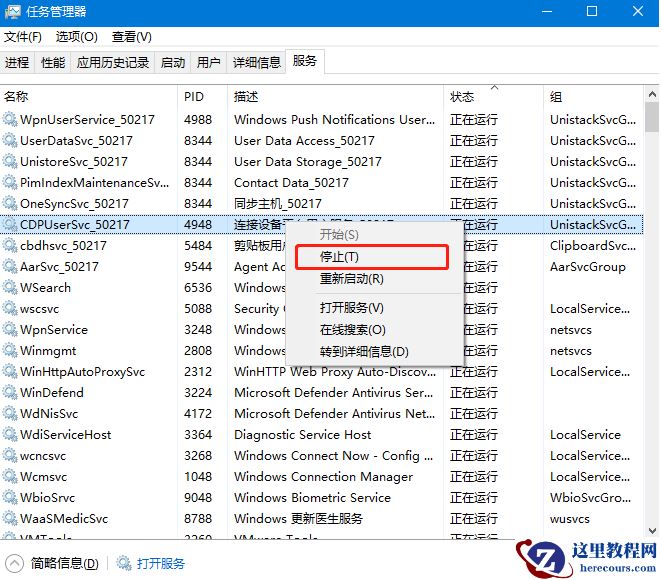Click the 'Windows Connection Manager' description
This screenshot has height=580, width=662.
(x=323, y=477)
